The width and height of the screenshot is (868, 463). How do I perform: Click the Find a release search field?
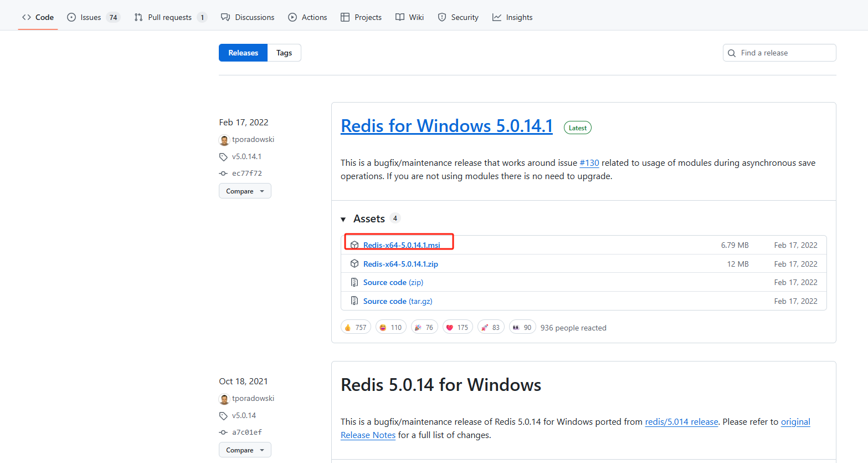point(779,53)
